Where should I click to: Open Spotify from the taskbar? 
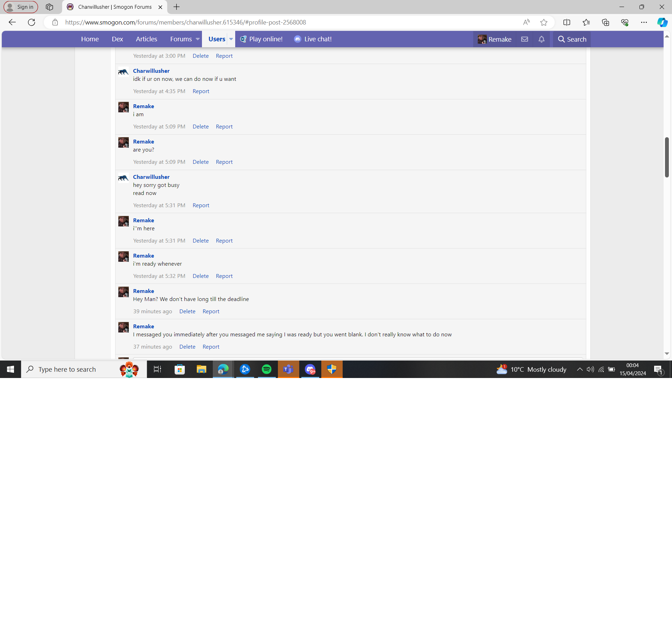(x=267, y=369)
